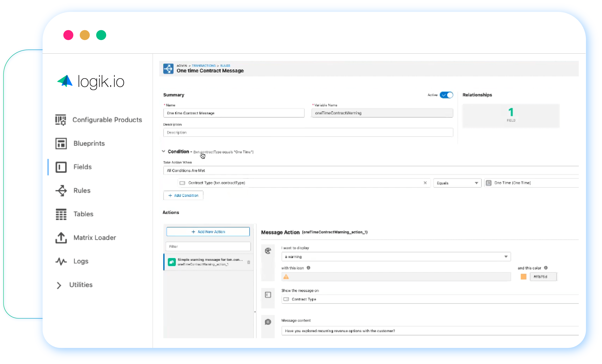Open the 'a warning' display dropdown

tap(396, 257)
